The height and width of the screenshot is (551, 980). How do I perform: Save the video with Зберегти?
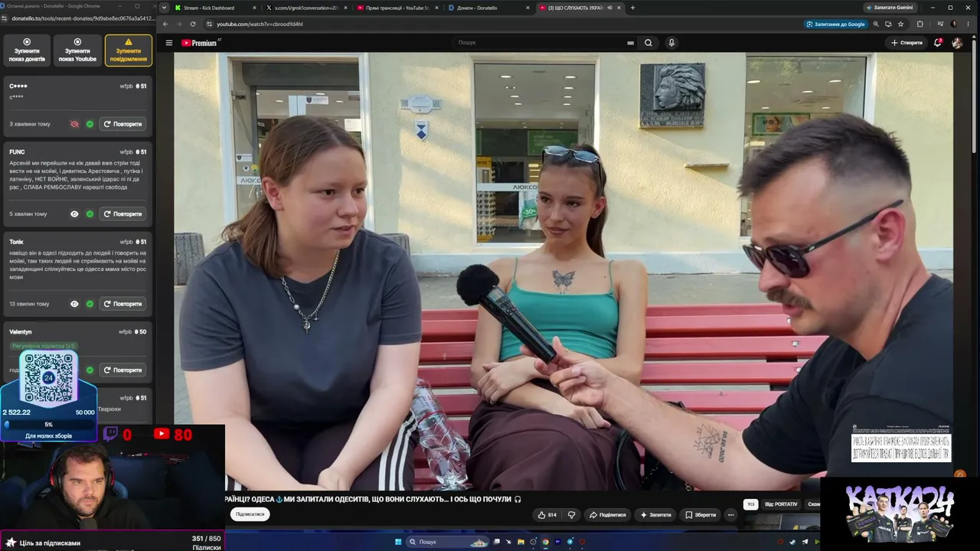tap(701, 515)
